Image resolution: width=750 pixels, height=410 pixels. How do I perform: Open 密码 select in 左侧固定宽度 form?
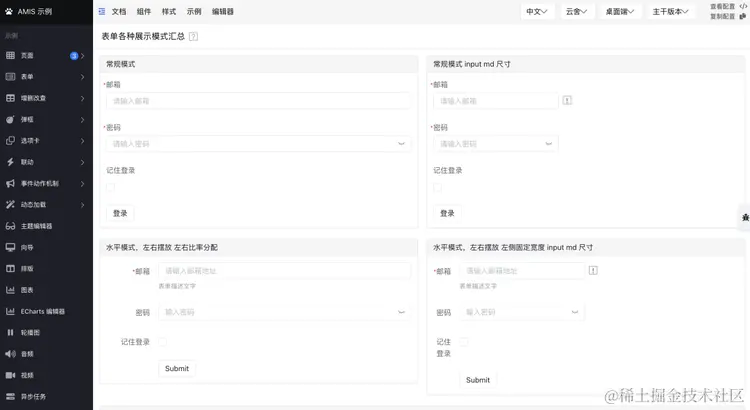522,312
